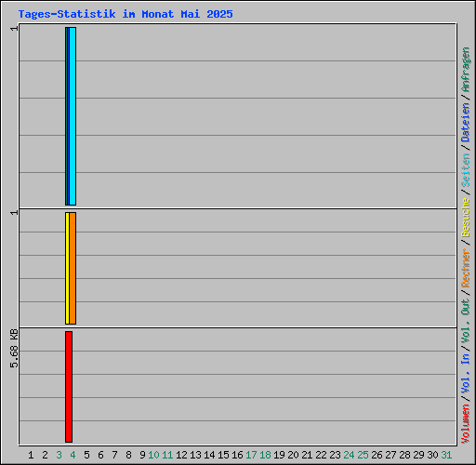Click the 'Vol. In' legend label
The width and height of the screenshot is (476, 465).
(x=466, y=374)
